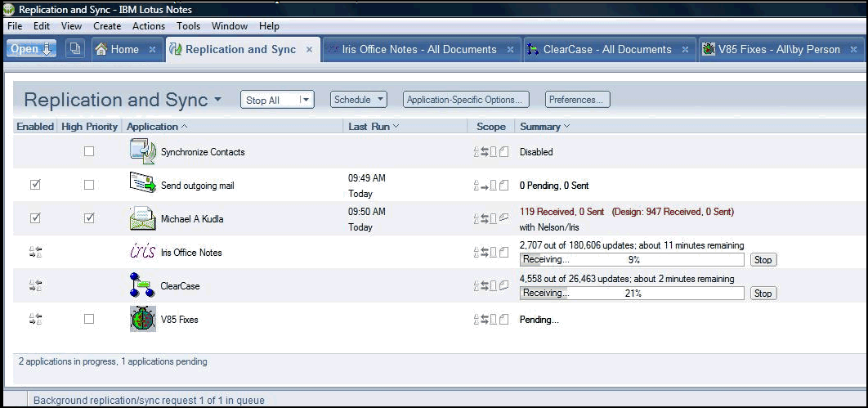Click the scope icons in Iris Office Notes row
This screenshot has height=408, width=868.
point(491,253)
